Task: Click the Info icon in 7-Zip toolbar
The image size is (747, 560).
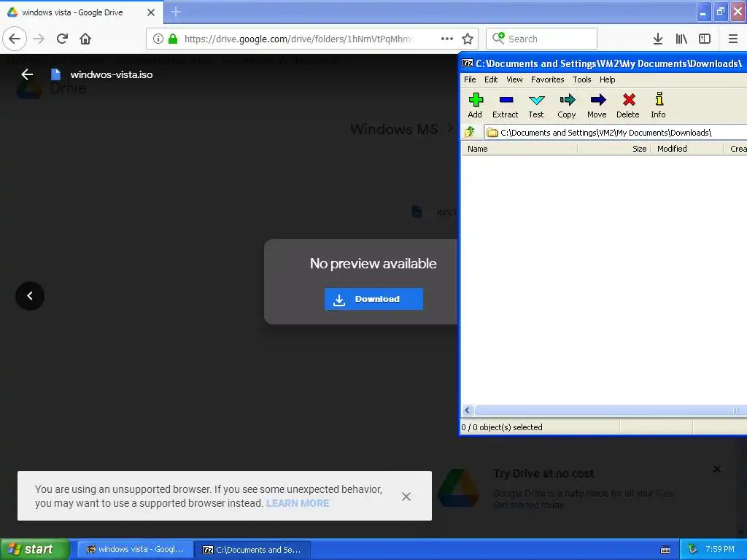Action: coord(659,99)
